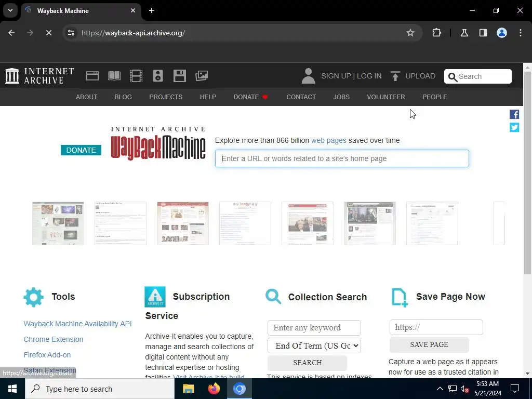
Task: Click the Internet Archive logo
Action: pos(39,76)
